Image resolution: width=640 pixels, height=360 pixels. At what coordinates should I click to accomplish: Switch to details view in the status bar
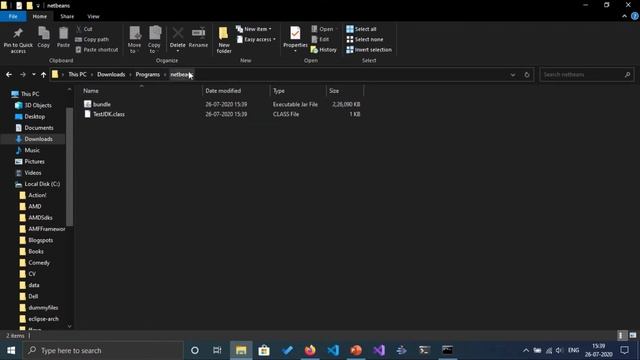[x=621, y=336]
